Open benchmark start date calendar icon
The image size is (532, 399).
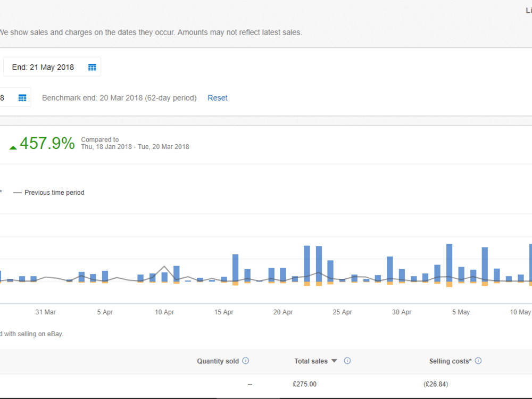[x=22, y=98]
